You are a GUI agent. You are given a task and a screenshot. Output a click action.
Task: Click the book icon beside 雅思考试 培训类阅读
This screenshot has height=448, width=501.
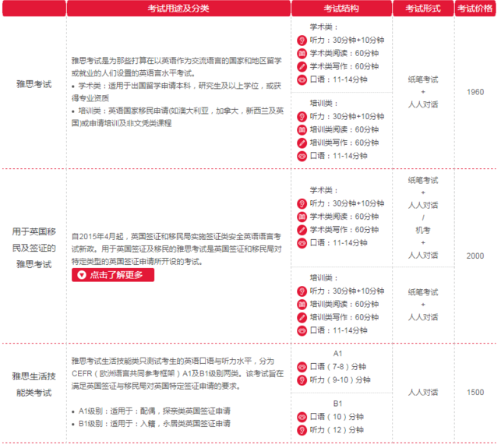pos(302,130)
